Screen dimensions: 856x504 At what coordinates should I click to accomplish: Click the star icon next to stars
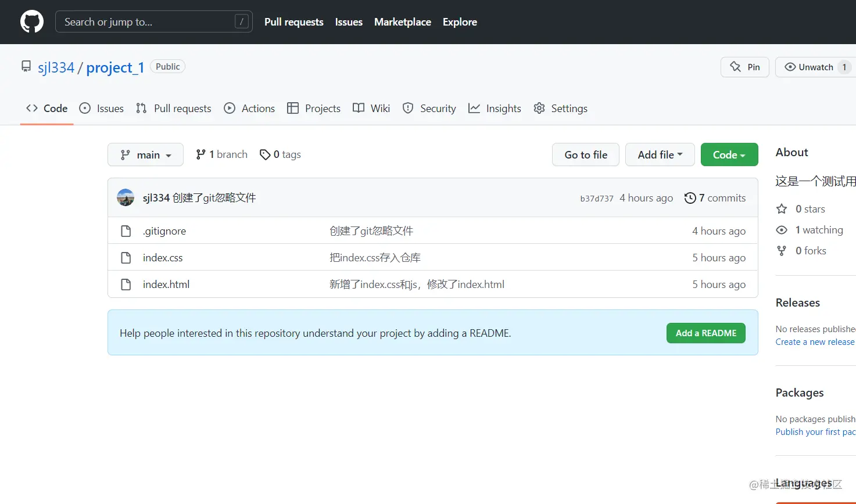coord(782,208)
